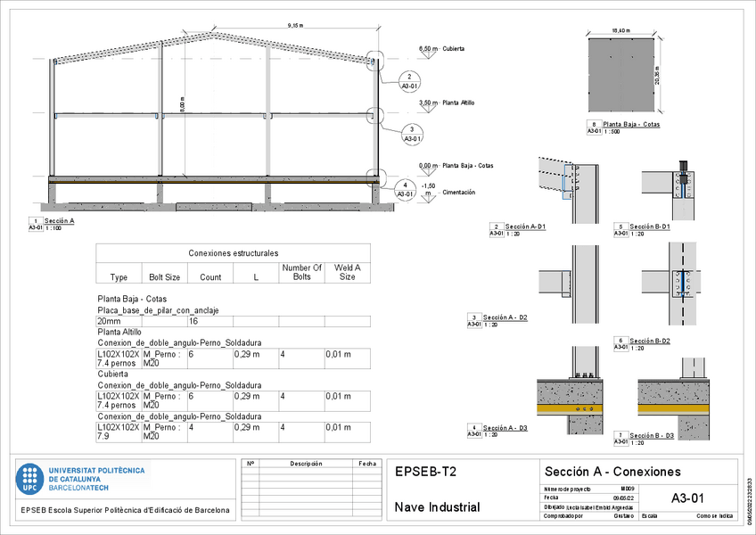The height and width of the screenshot is (535, 756).
Task: Select the Sección B-D2 detail drawing
Action: (x=684, y=284)
